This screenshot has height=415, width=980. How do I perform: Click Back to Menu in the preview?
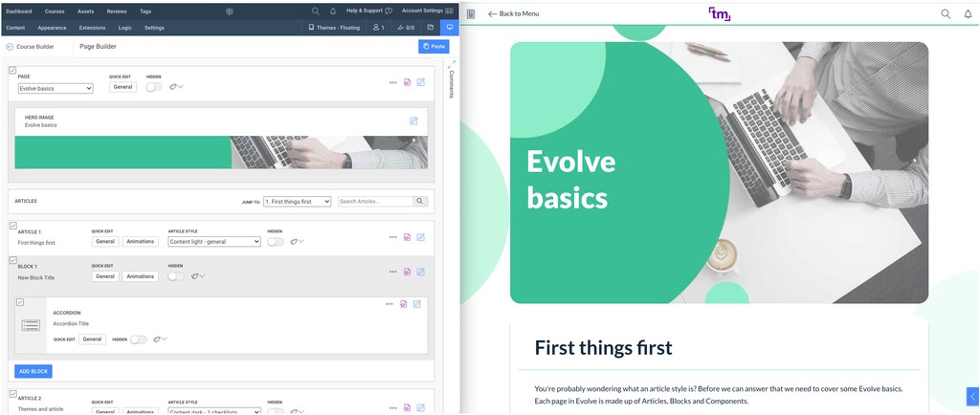513,13
